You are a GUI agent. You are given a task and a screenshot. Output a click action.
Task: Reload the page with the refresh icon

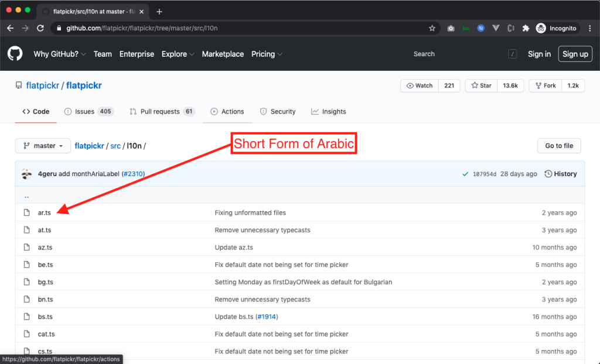(x=40, y=28)
